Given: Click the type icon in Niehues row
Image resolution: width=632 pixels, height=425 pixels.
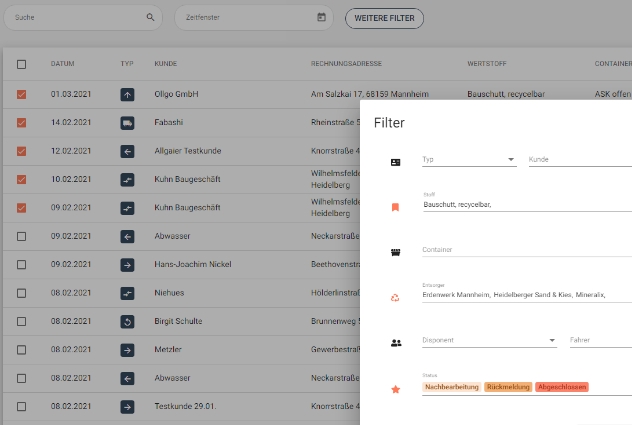Looking at the screenshot, I should [127, 293].
